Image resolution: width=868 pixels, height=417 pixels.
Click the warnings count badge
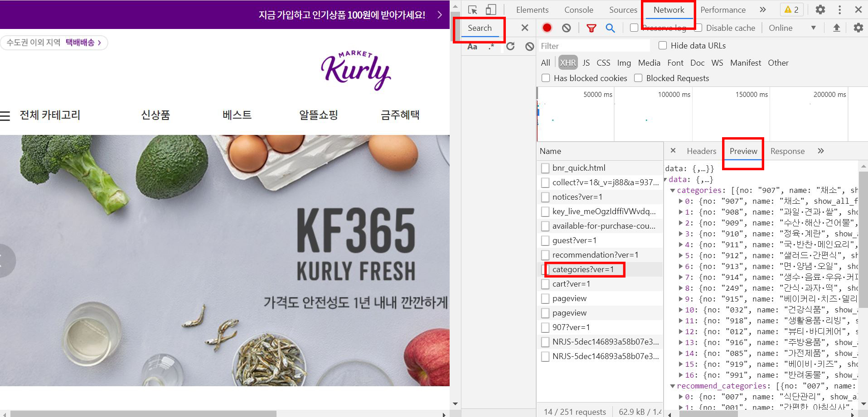(791, 10)
